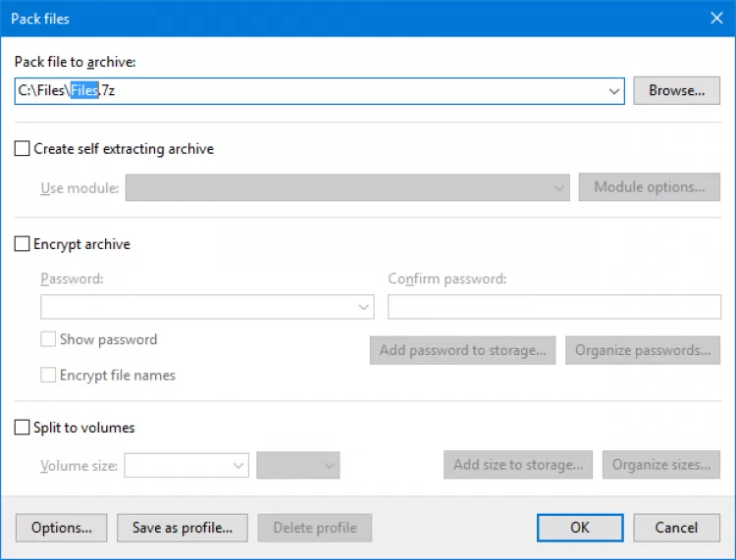
Task: Enable Encrypt file names checkbox
Action: [x=48, y=375]
